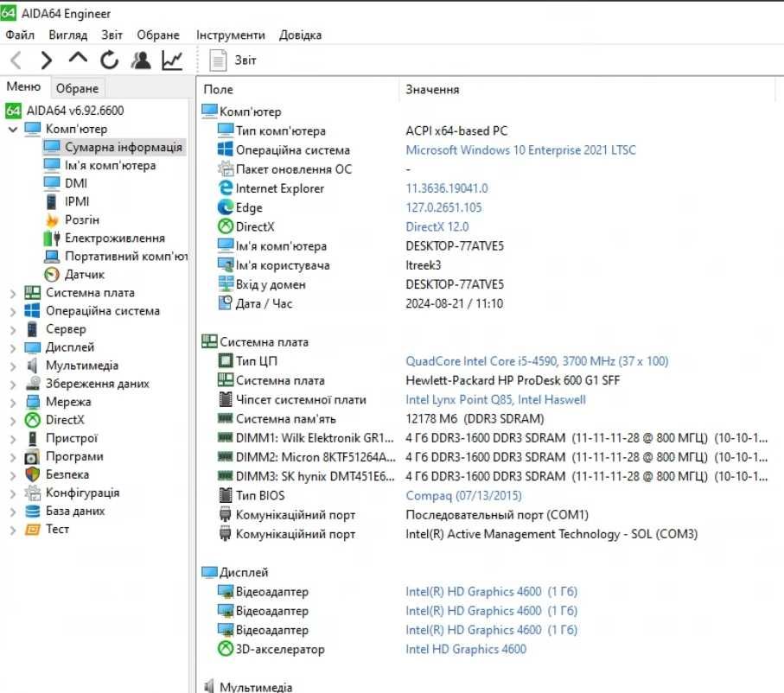Open the Compaq (07/13/2015) BIOS link
Viewport: 784px width, 693px height.
coord(463,495)
